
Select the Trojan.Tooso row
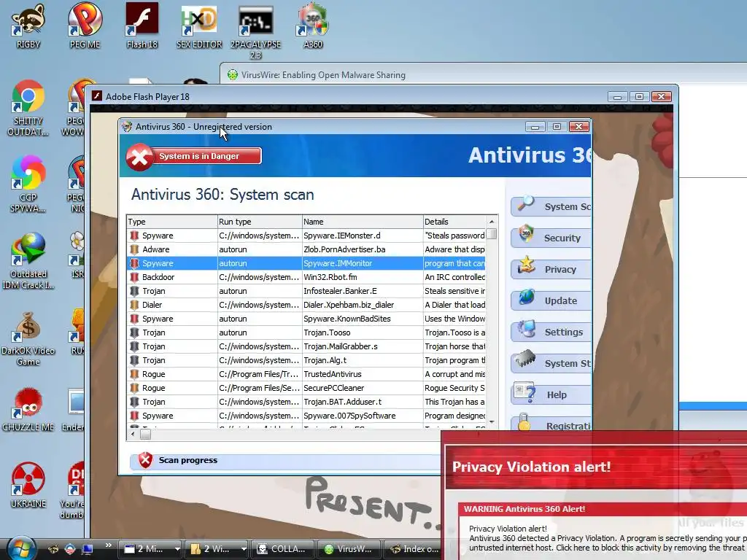coord(306,332)
